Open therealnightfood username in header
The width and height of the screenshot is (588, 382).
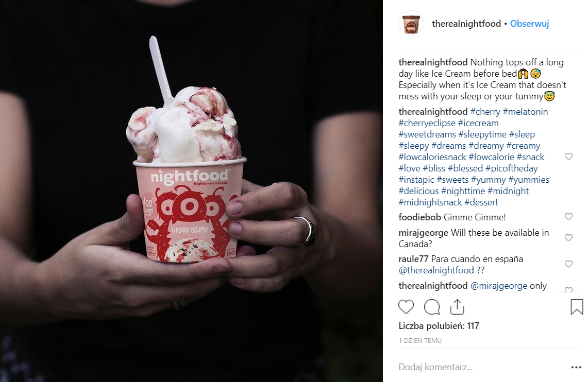coord(466,24)
